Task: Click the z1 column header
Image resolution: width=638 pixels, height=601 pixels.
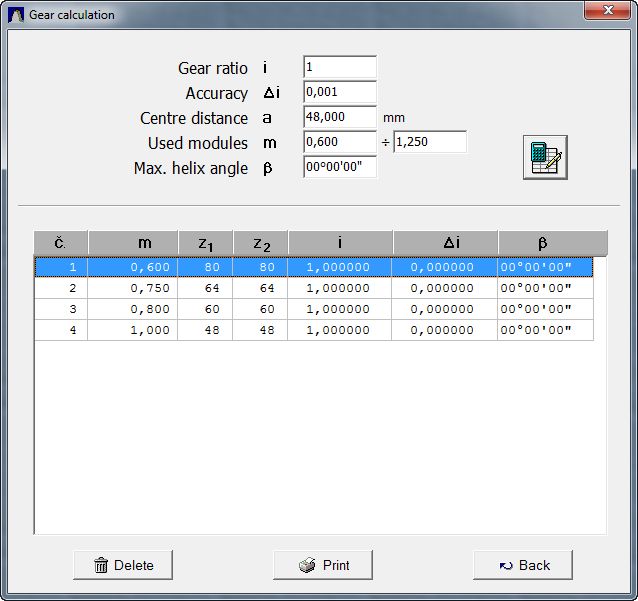Action: coord(205,243)
